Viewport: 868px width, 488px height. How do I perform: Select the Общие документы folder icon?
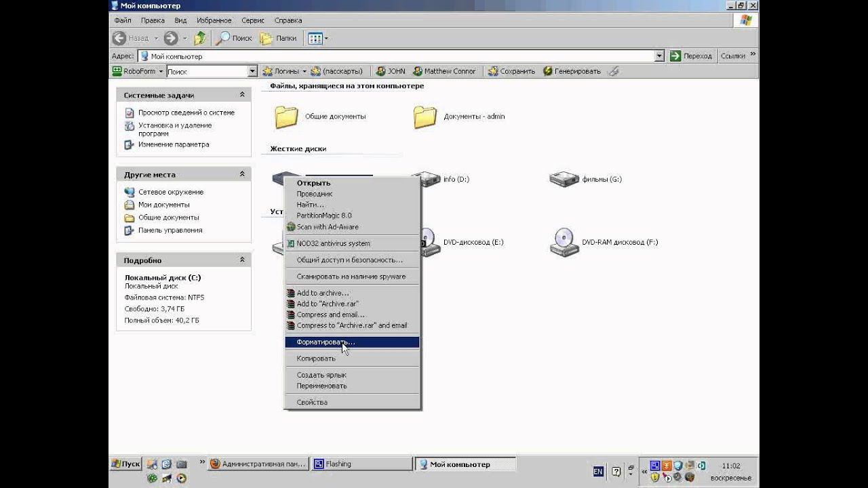click(x=286, y=117)
